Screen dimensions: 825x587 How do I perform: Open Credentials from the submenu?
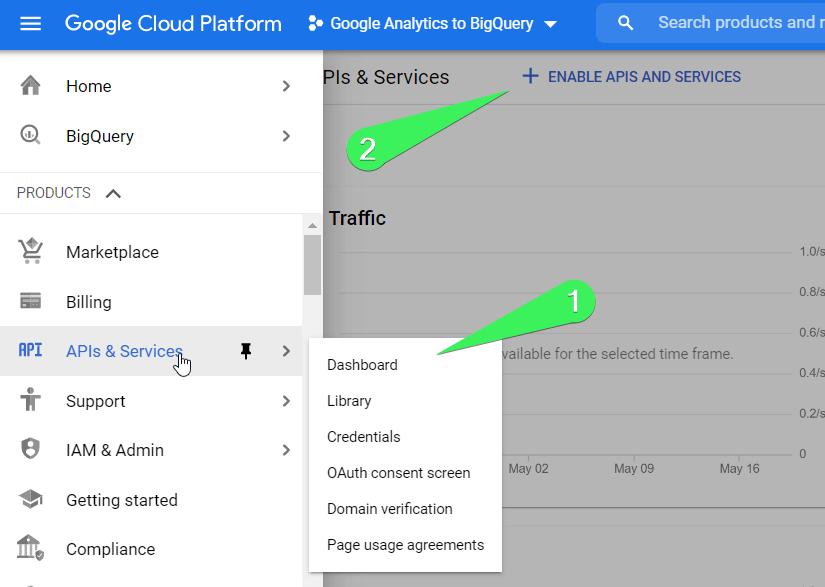point(364,437)
